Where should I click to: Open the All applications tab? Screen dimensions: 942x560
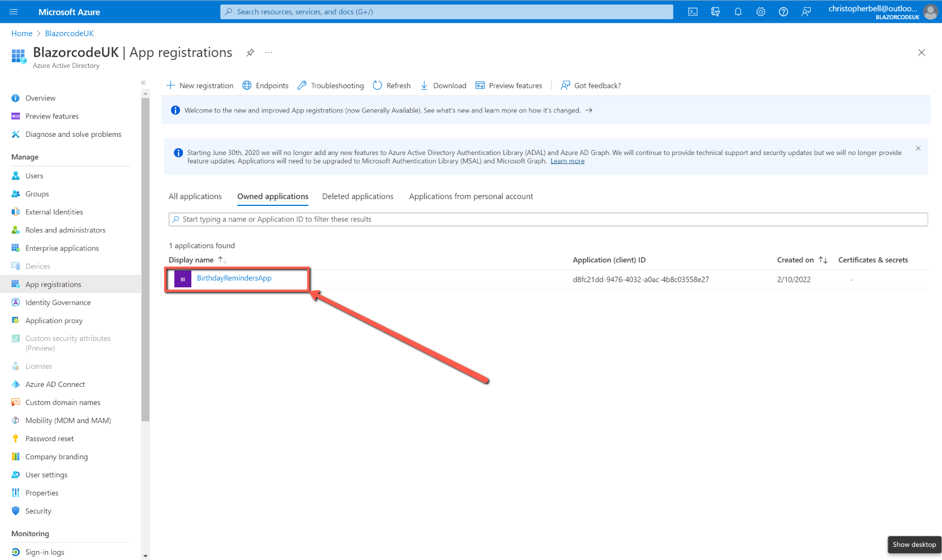click(195, 196)
